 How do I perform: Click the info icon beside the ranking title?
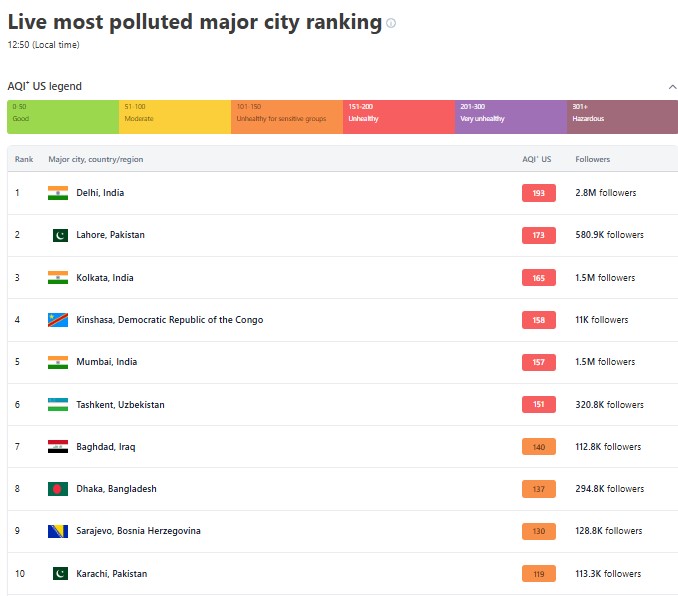point(391,23)
